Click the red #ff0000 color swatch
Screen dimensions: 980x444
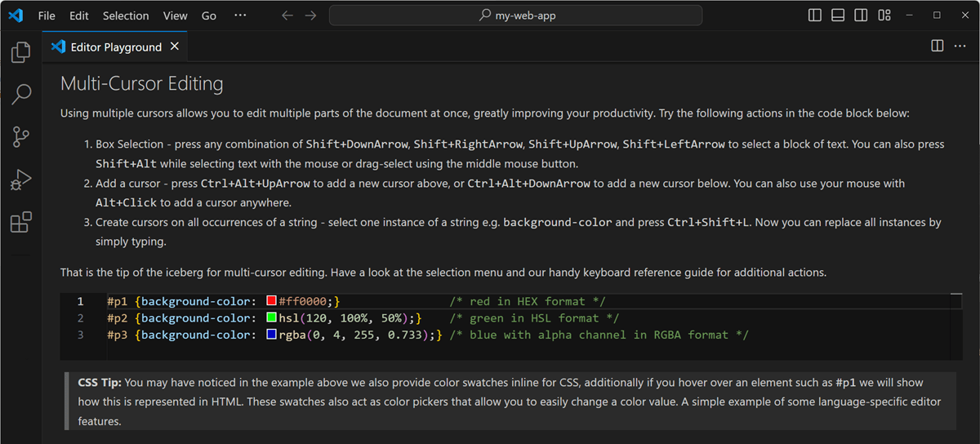[x=272, y=302]
